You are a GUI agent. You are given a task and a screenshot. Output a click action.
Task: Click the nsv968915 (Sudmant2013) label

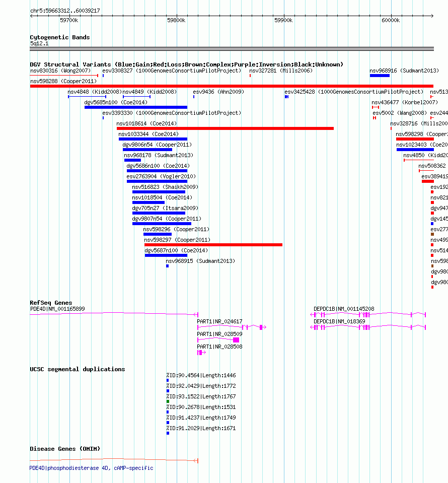[200, 261]
